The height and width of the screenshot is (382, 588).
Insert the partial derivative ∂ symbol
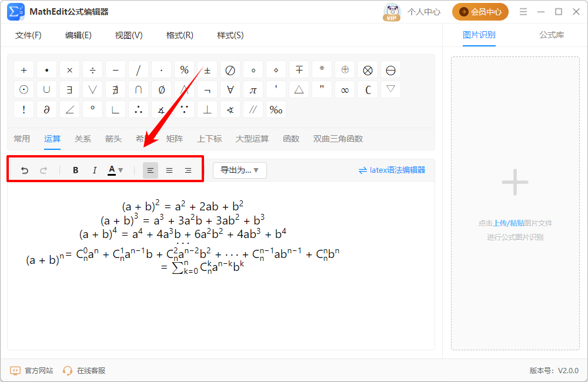coord(47,110)
